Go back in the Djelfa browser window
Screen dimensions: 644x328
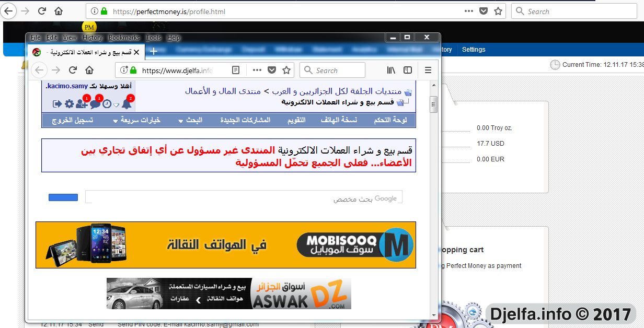click(40, 70)
